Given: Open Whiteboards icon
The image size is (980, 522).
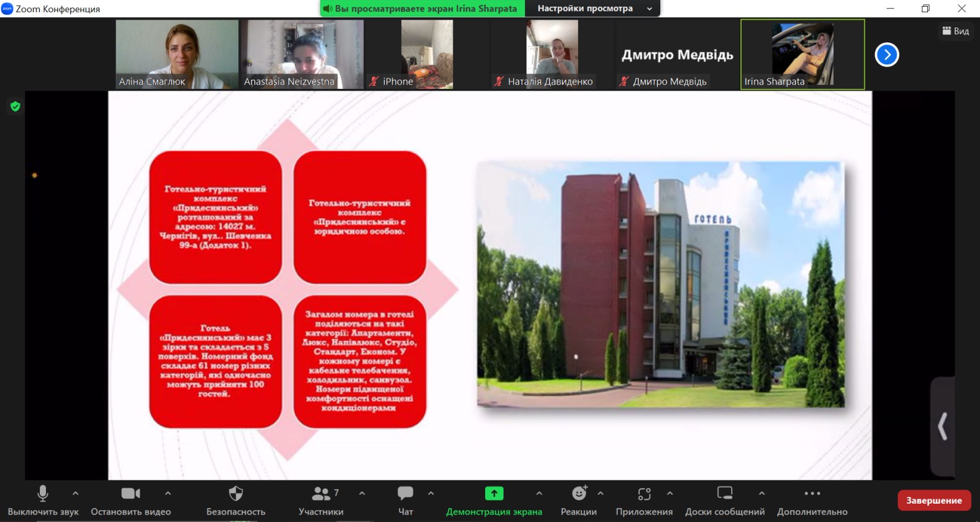Looking at the screenshot, I should [725, 493].
